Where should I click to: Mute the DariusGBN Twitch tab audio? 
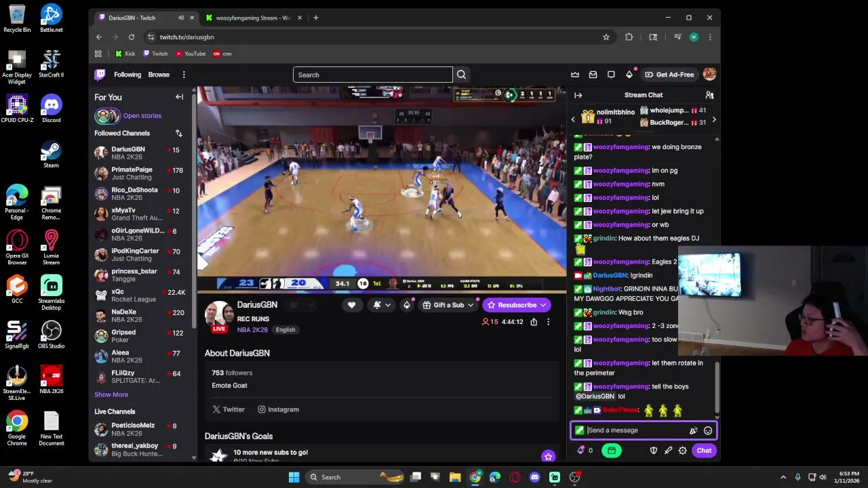180,18
